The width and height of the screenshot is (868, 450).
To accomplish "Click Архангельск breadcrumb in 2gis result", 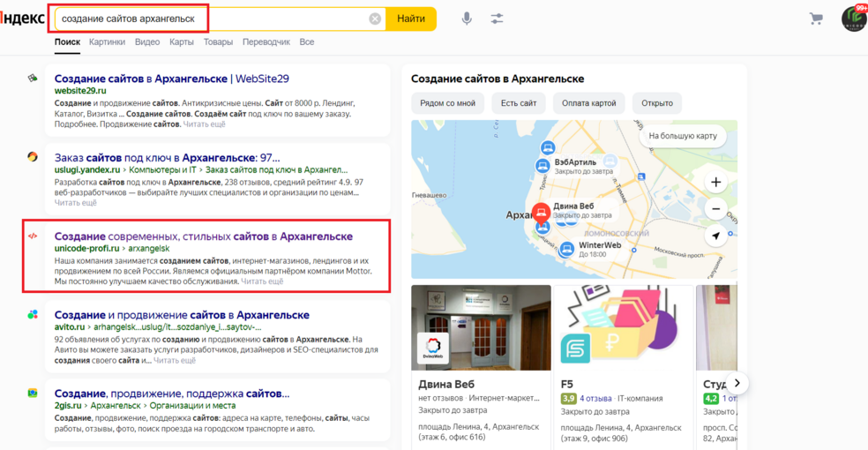I will [x=116, y=406].
